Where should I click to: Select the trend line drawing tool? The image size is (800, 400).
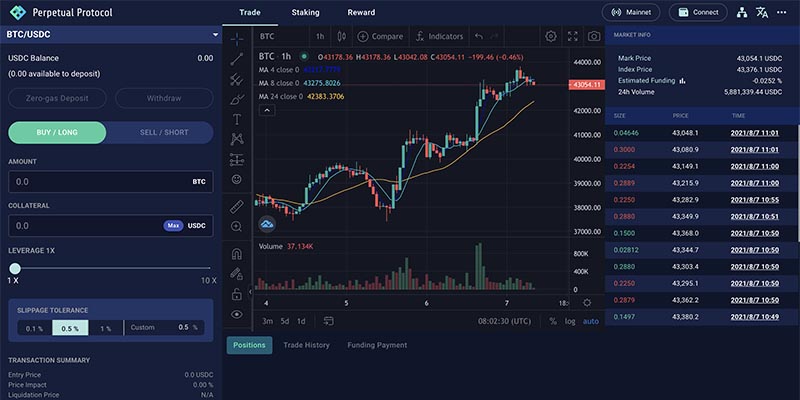(x=237, y=59)
